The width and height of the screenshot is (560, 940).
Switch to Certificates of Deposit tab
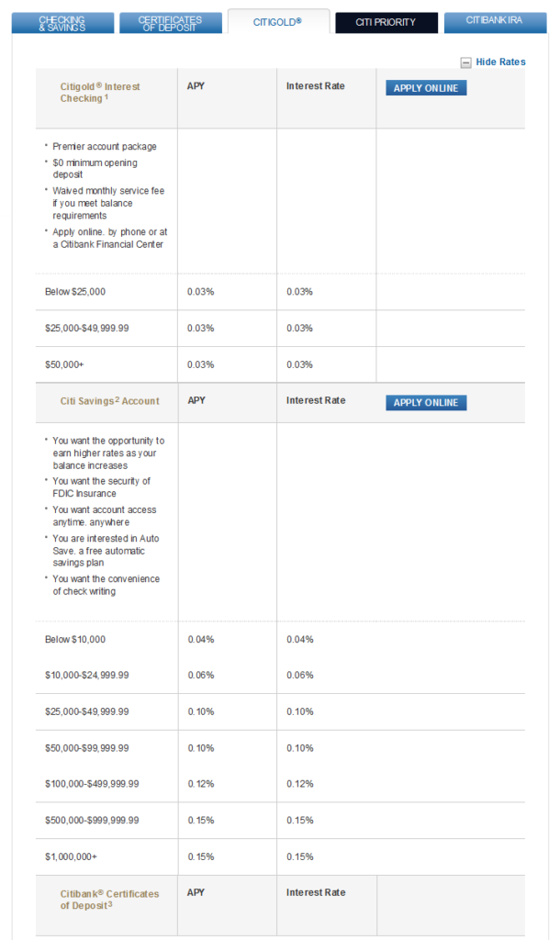click(171, 22)
